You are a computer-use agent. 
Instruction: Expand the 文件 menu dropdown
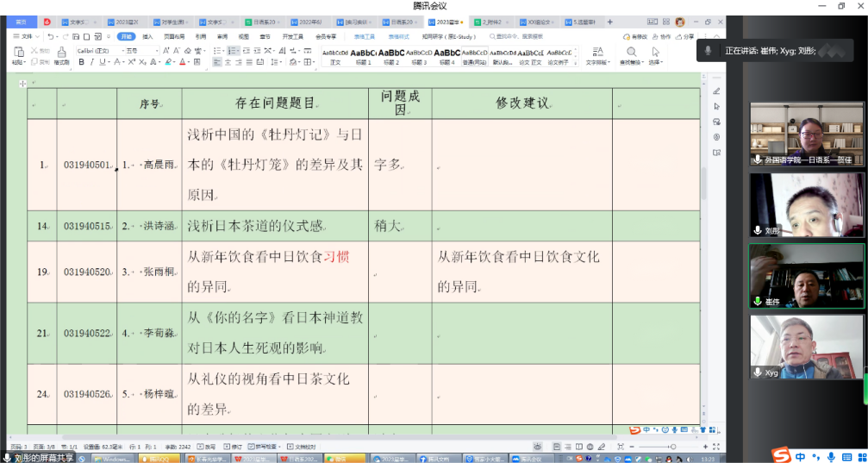coord(28,37)
